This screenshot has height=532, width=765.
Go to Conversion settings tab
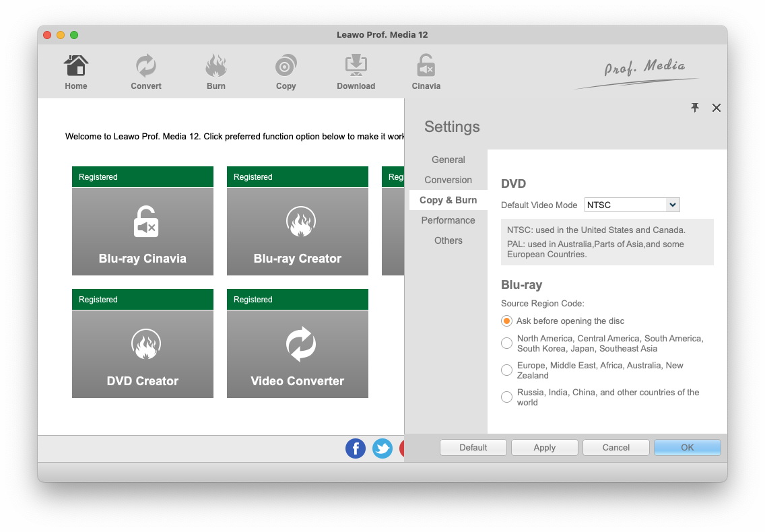point(448,180)
